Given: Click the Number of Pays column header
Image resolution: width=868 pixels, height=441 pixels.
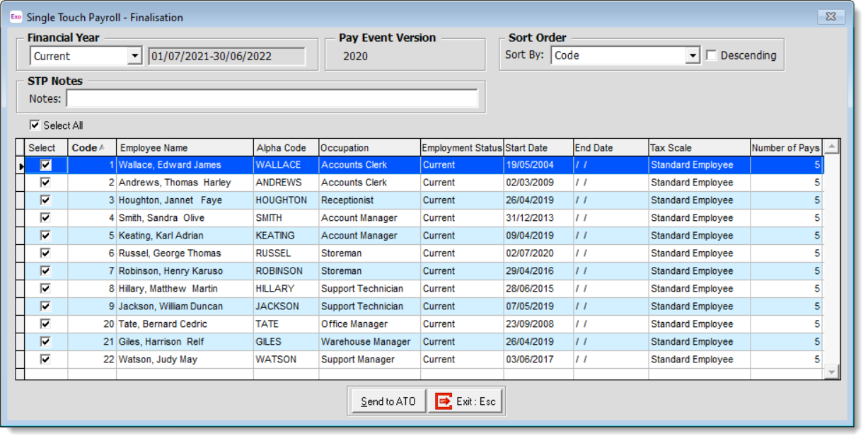Looking at the screenshot, I should pyautogui.click(x=785, y=148).
